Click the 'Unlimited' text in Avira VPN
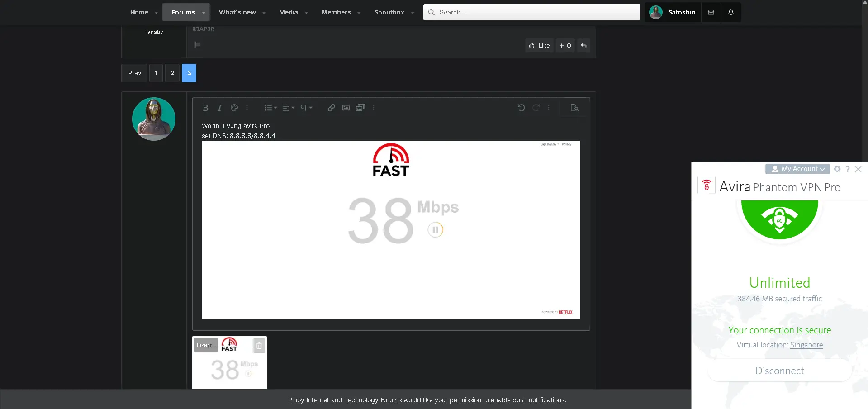868x409 pixels. tap(780, 283)
